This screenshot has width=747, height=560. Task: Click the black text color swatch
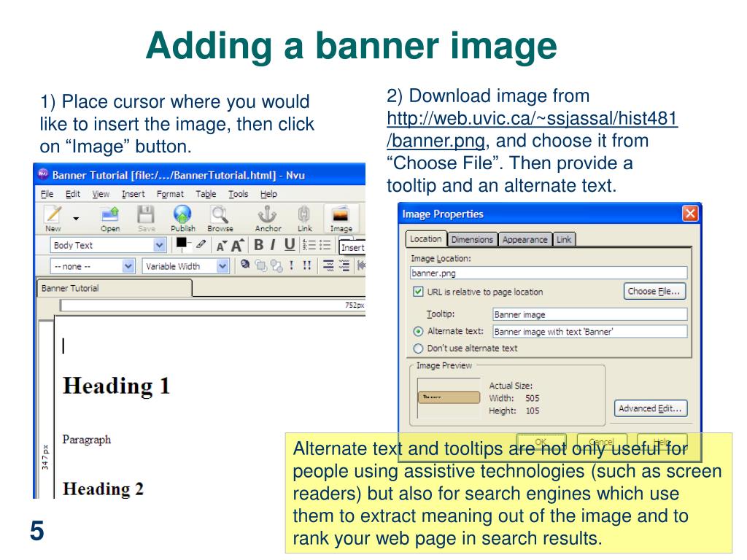(x=182, y=244)
